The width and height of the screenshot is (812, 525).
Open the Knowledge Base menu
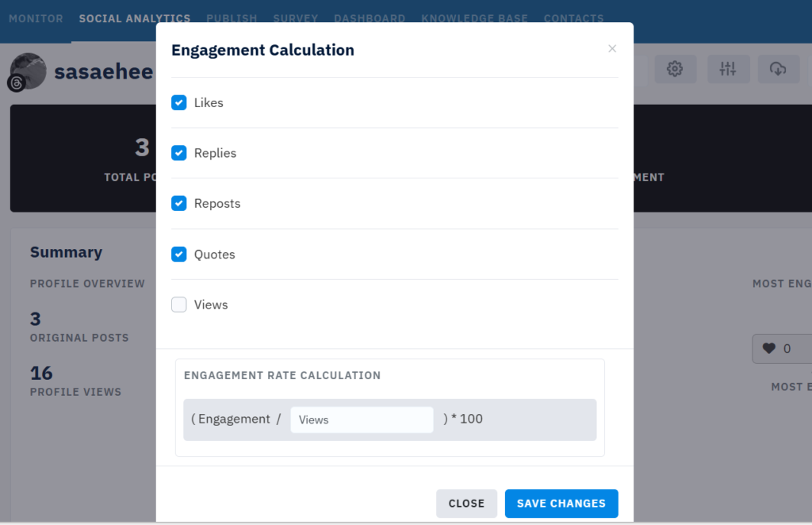[474, 18]
